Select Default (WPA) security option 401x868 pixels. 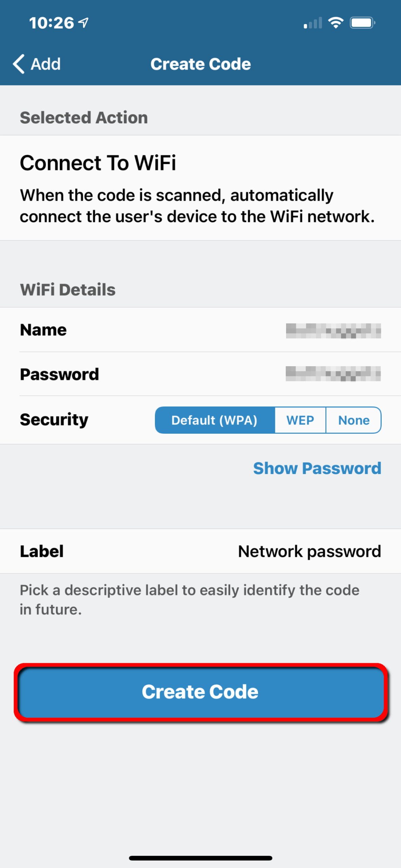(215, 420)
